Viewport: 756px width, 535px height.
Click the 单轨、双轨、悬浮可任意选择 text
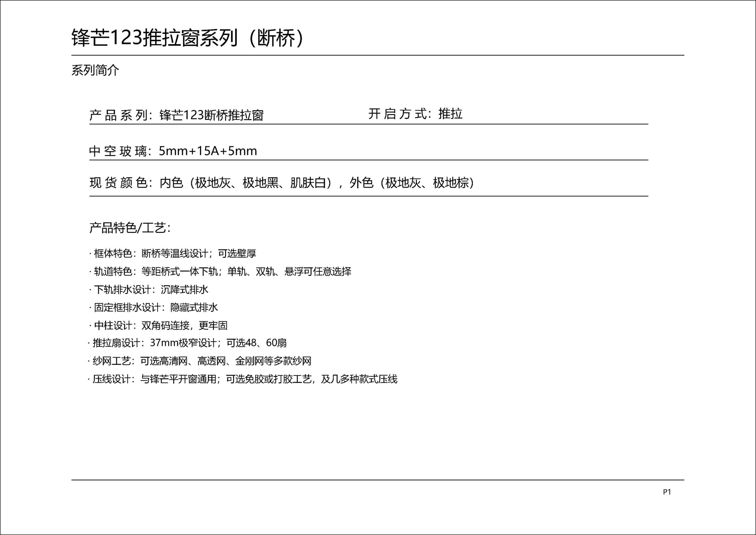289,271
